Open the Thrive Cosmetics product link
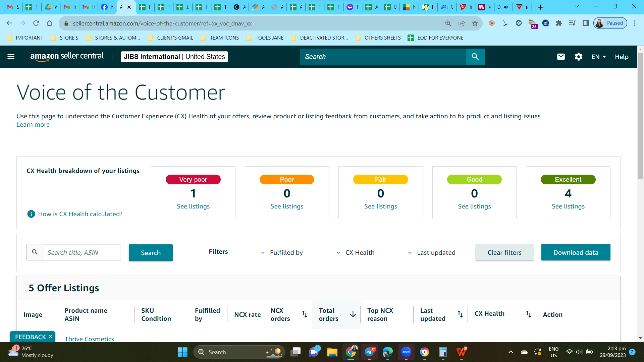 tap(89, 339)
